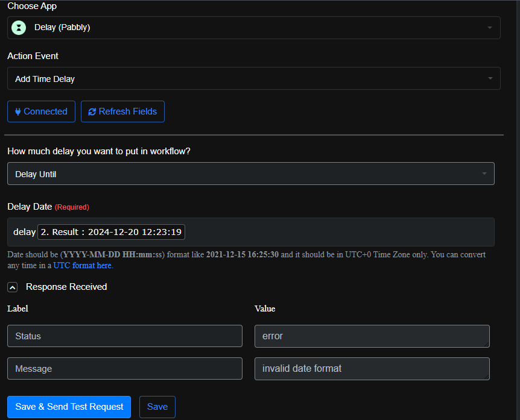The height and width of the screenshot is (420, 520).
Task: Open the UTC format here link
Action: (83, 265)
